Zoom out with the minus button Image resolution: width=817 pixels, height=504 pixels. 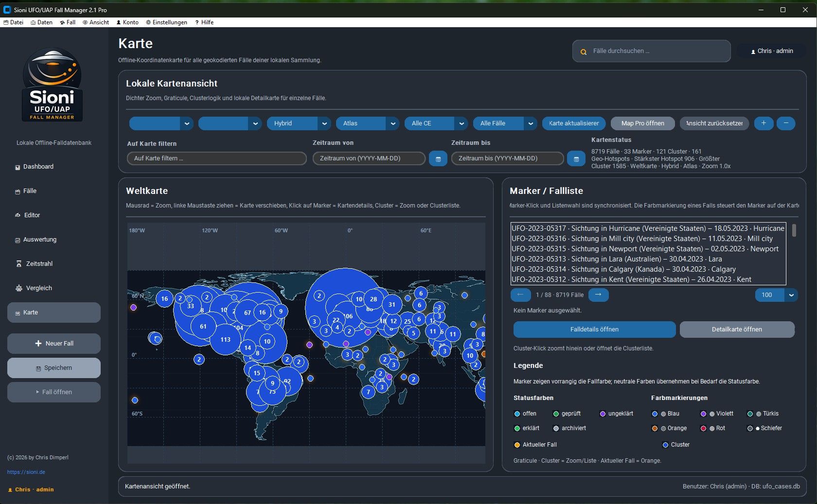(786, 123)
